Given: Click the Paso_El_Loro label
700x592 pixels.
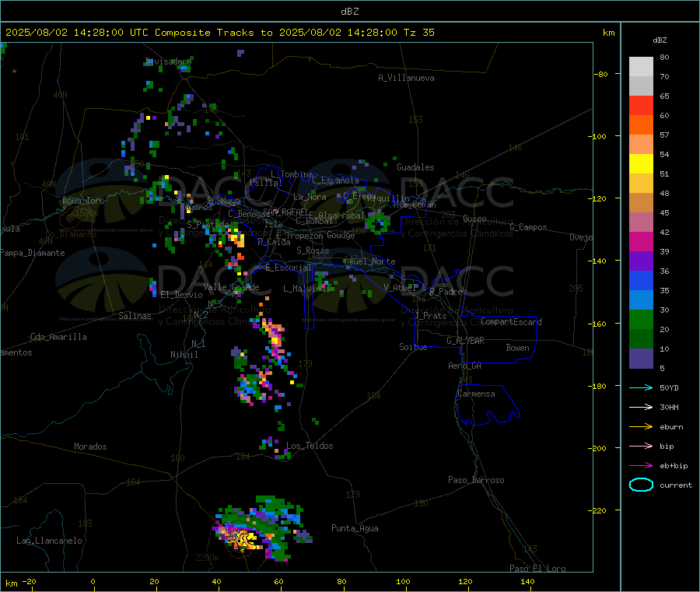Looking at the screenshot, I should [537, 569].
